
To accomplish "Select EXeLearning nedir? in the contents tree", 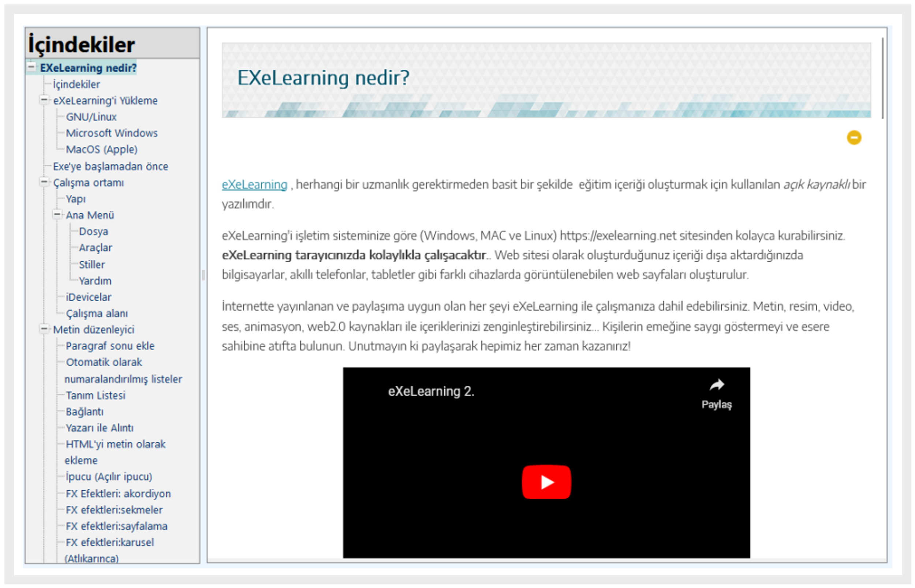I will click(x=88, y=68).
